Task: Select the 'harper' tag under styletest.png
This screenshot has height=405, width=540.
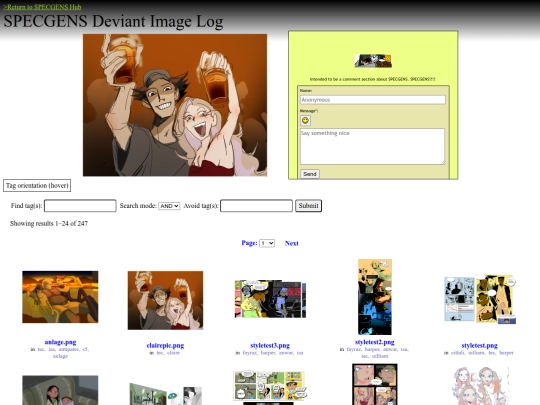Action: click(x=506, y=353)
